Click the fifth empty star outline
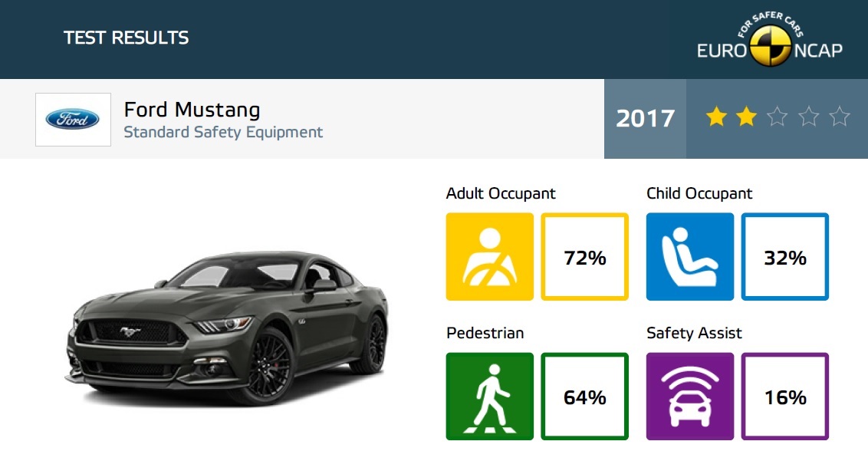The height and width of the screenshot is (451, 868). click(839, 117)
